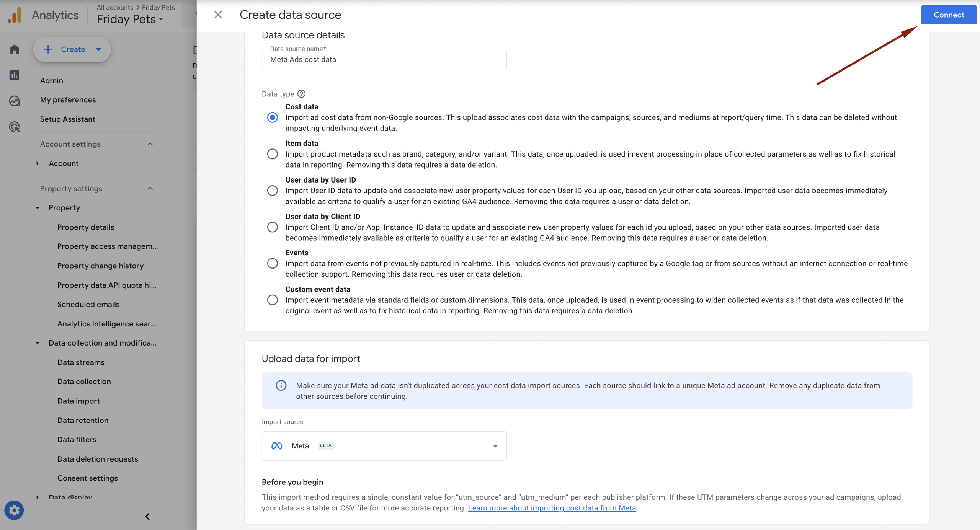Screen dimensions: 980x530
Task: Open Property details
Action: coord(86,227)
